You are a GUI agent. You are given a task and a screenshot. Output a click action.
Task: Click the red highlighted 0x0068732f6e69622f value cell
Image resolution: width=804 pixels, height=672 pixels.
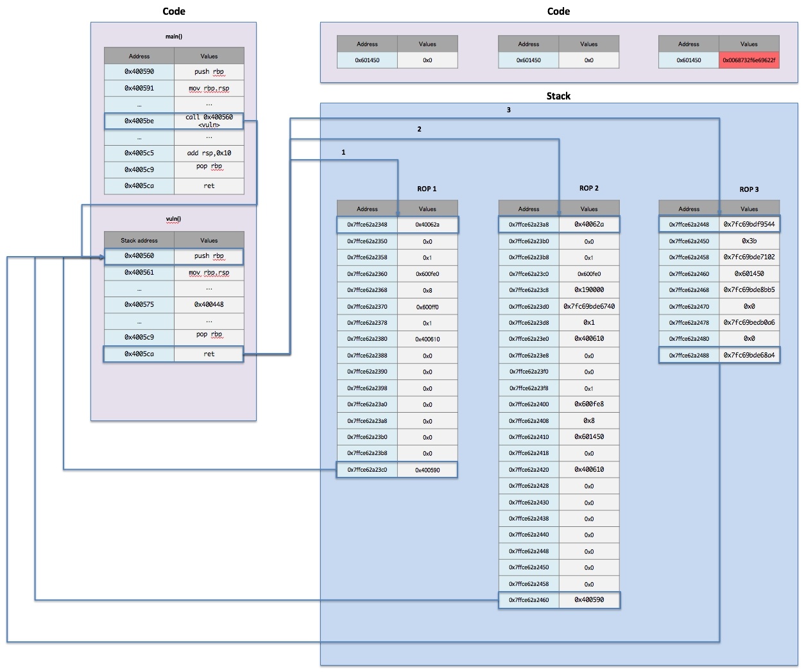point(749,60)
